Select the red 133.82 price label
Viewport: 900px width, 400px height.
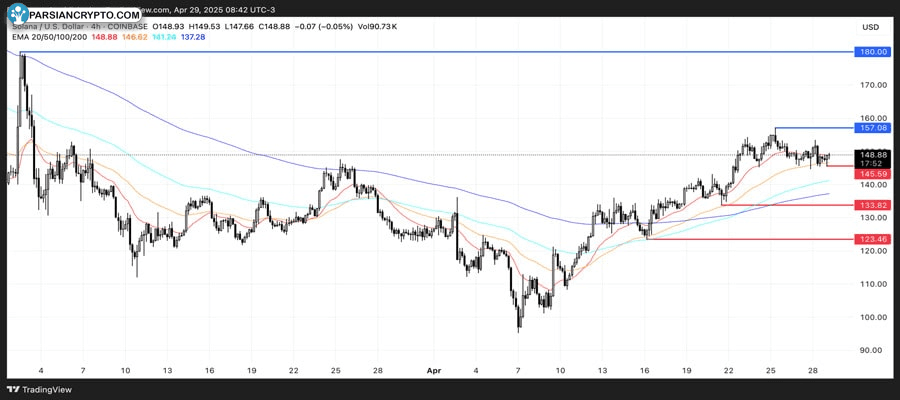click(x=872, y=205)
